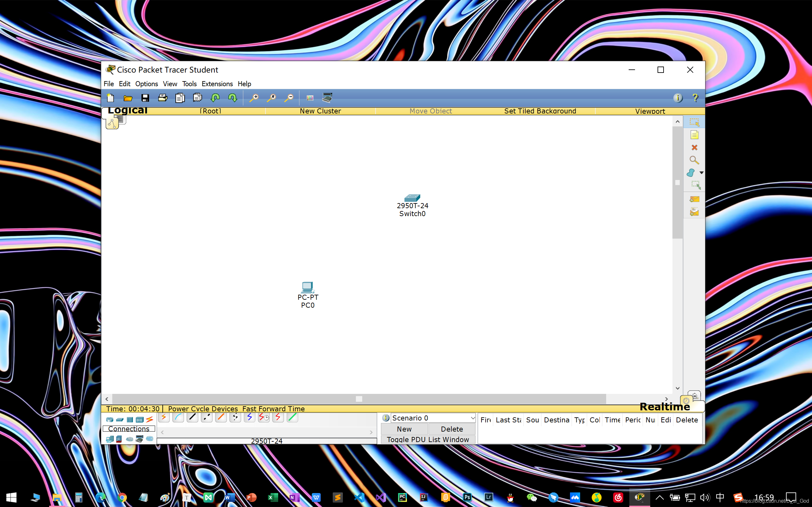Open the Options menu
Image resolution: width=812 pixels, height=507 pixels.
pos(146,84)
